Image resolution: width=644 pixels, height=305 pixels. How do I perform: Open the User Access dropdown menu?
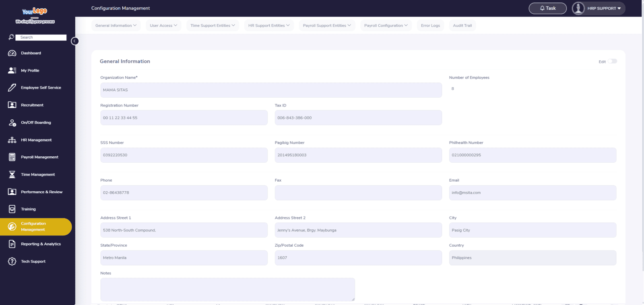163,26
